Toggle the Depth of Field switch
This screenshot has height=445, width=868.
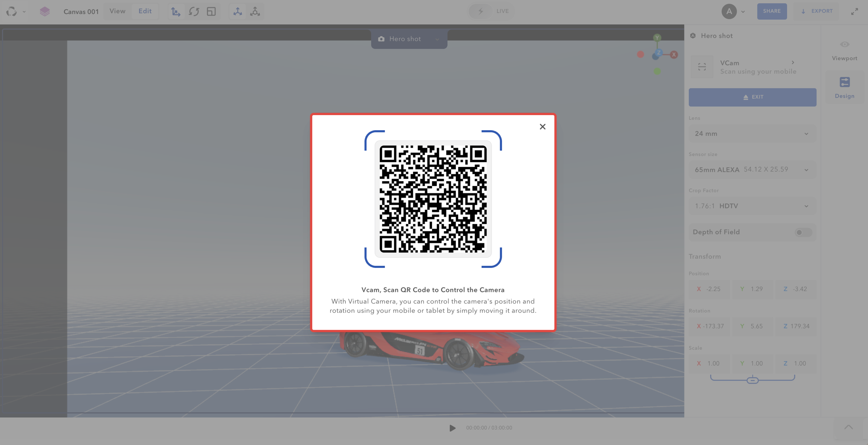coord(803,233)
